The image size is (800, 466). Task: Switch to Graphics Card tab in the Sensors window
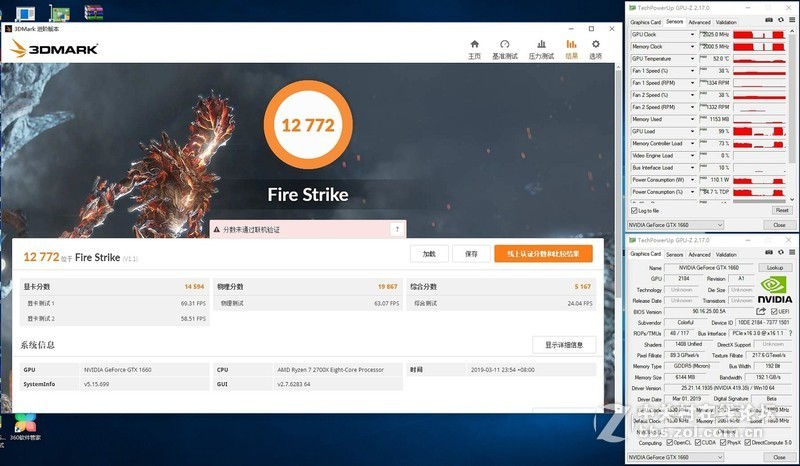(645, 22)
